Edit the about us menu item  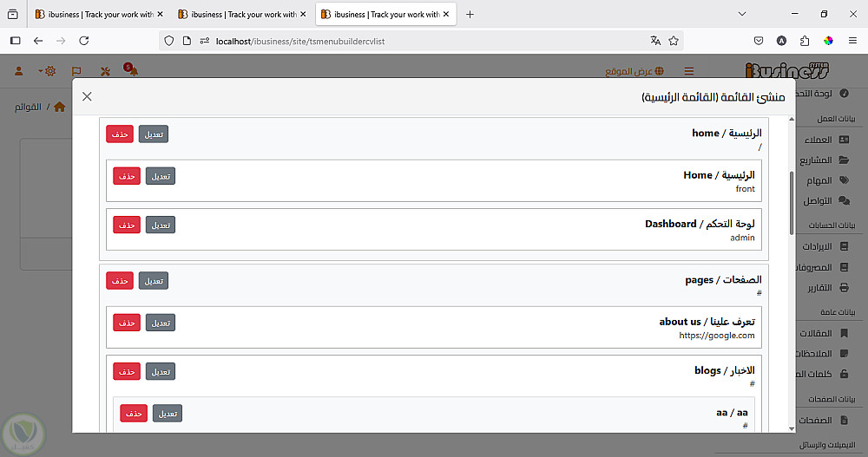click(x=161, y=323)
